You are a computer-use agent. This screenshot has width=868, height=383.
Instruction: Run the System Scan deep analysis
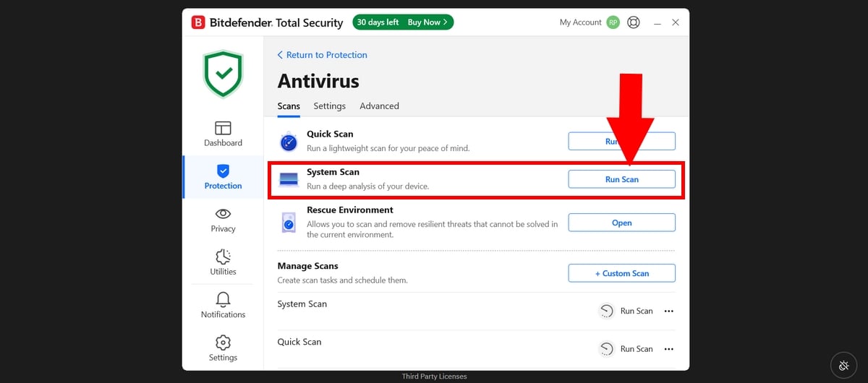coord(621,179)
